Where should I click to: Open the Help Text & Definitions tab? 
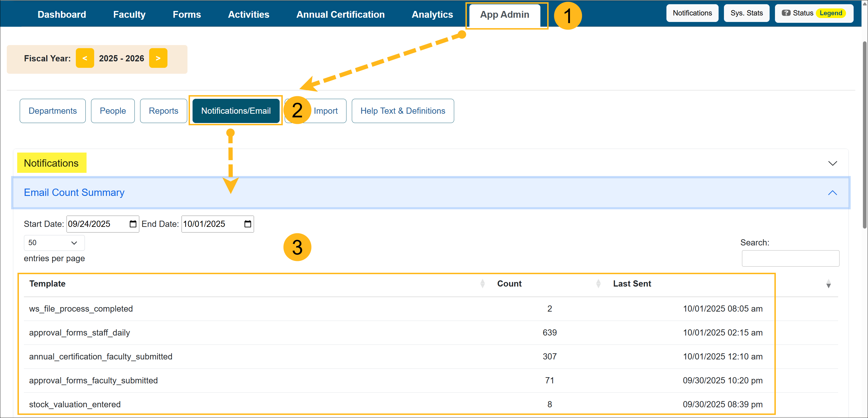coord(403,111)
